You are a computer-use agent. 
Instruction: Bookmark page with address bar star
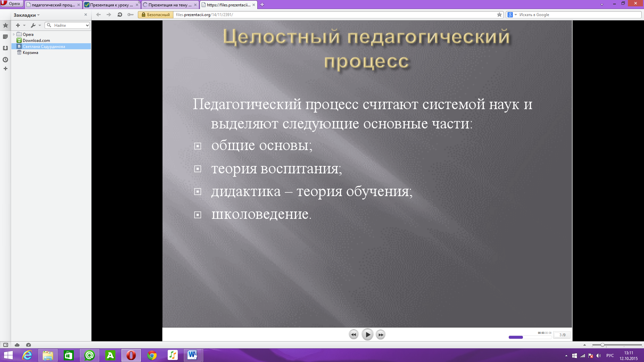click(x=499, y=15)
